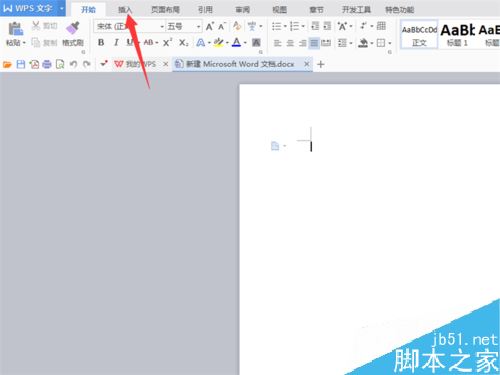Click the Cut scissors icon
Image resolution: width=500 pixels, height=375 pixels.
point(36,26)
